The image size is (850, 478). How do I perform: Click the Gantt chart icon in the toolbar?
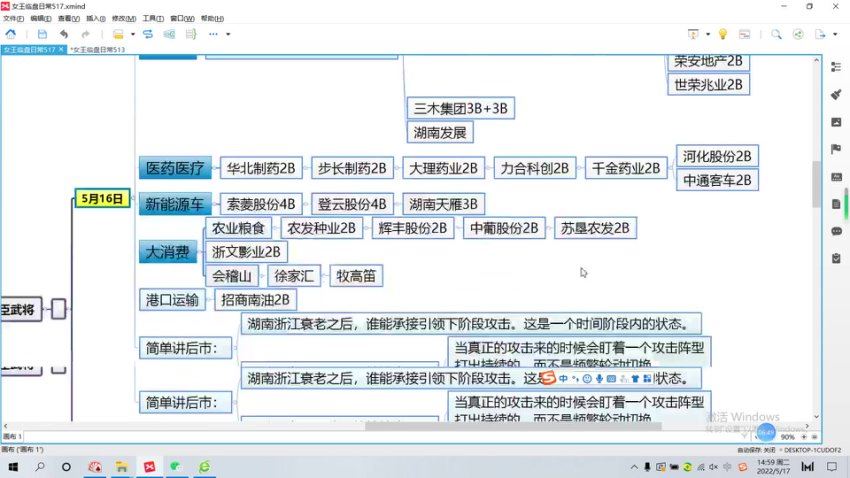(x=744, y=34)
